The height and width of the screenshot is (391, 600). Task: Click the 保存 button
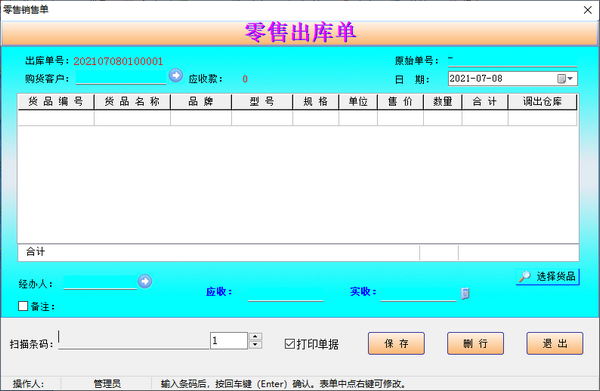pyautogui.click(x=396, y=344)
